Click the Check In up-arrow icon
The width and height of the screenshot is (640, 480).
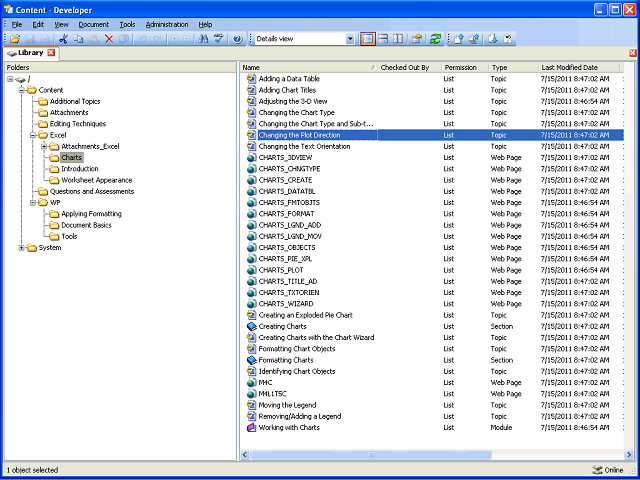[x=459, y=39]
